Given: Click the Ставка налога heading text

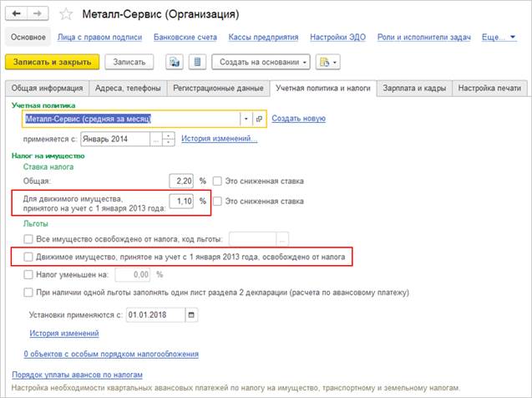Looking at the screenshot, I should (x=48, y=167).
